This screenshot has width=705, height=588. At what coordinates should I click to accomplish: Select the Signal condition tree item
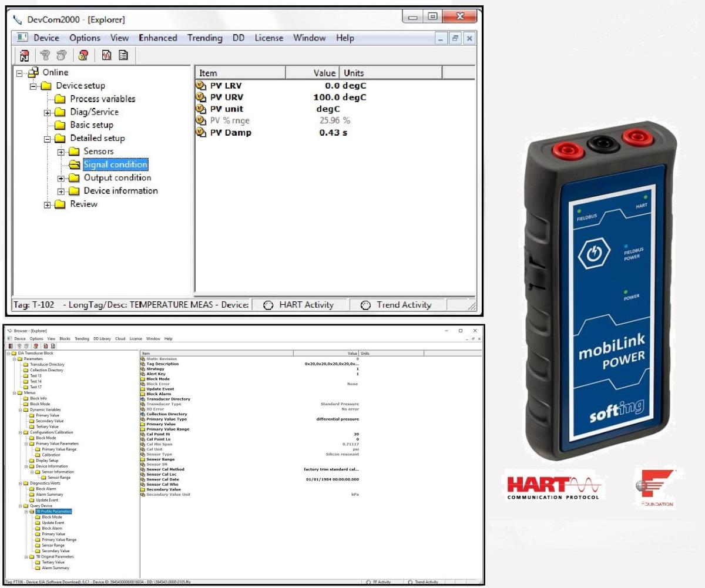(x=115, y=165)
